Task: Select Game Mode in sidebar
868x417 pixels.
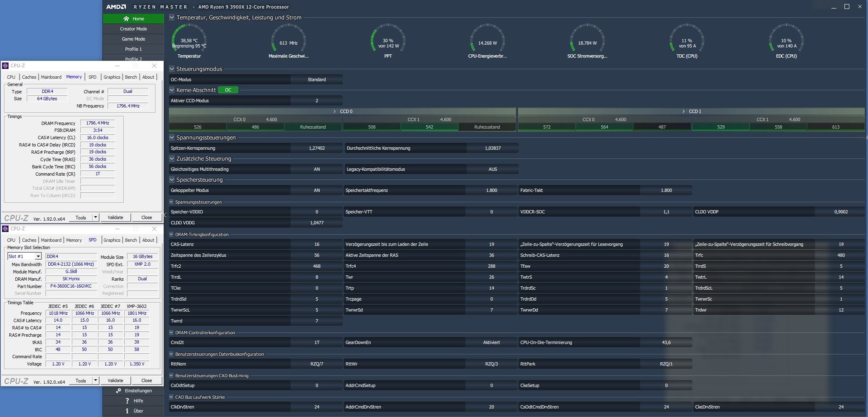Action: pos(134,39)
